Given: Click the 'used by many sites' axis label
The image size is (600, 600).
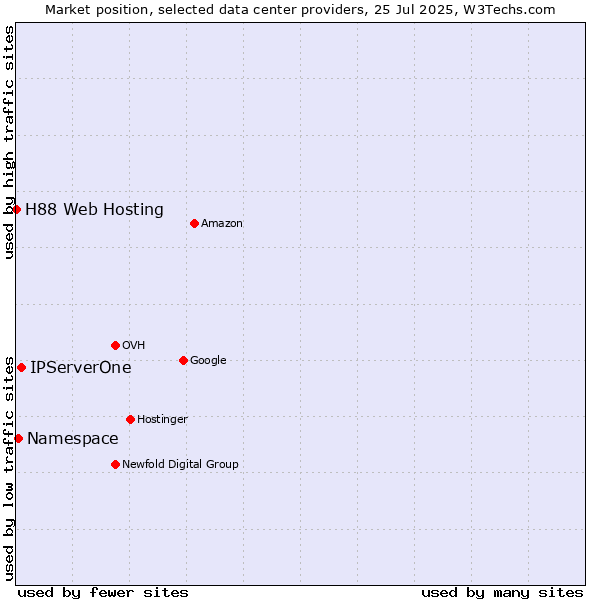Looking at the screenshot, I should [x=502, y=593].
